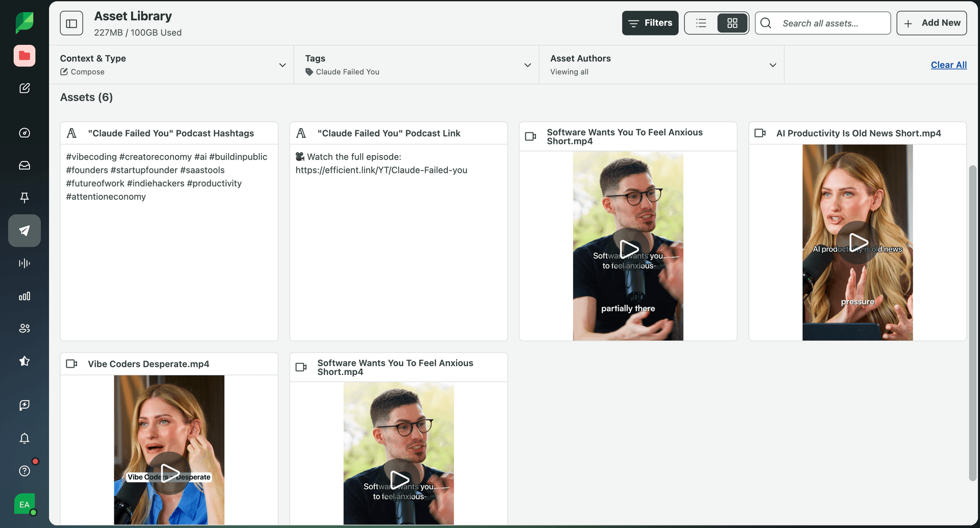
Task: Open the Reports bar chart icon
Action: [24, 296]
